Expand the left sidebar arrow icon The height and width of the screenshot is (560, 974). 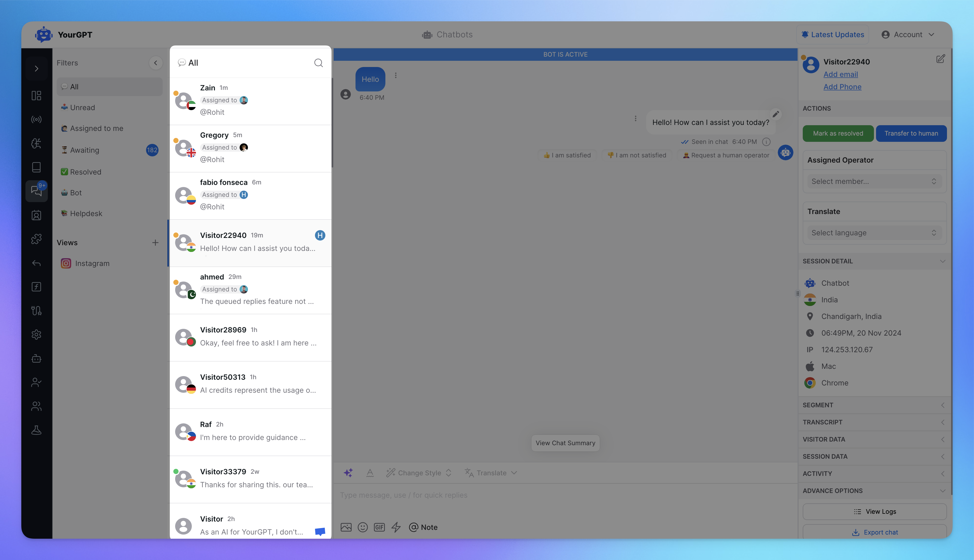[x=37, y=69]
